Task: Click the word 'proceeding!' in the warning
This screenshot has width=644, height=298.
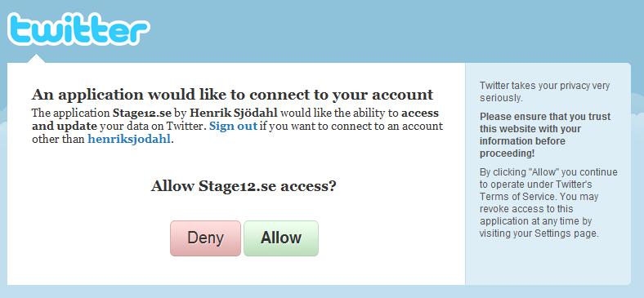Action: coord(507,153)
